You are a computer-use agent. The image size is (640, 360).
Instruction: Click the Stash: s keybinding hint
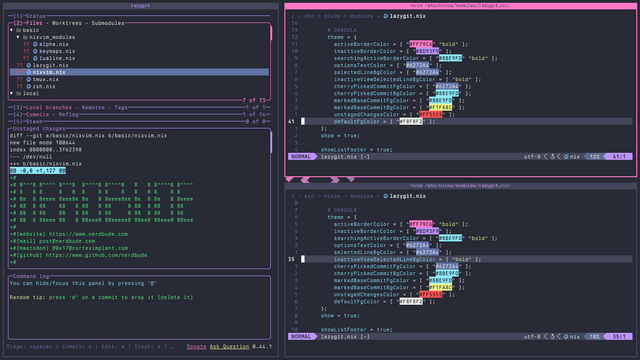[147, 347]
